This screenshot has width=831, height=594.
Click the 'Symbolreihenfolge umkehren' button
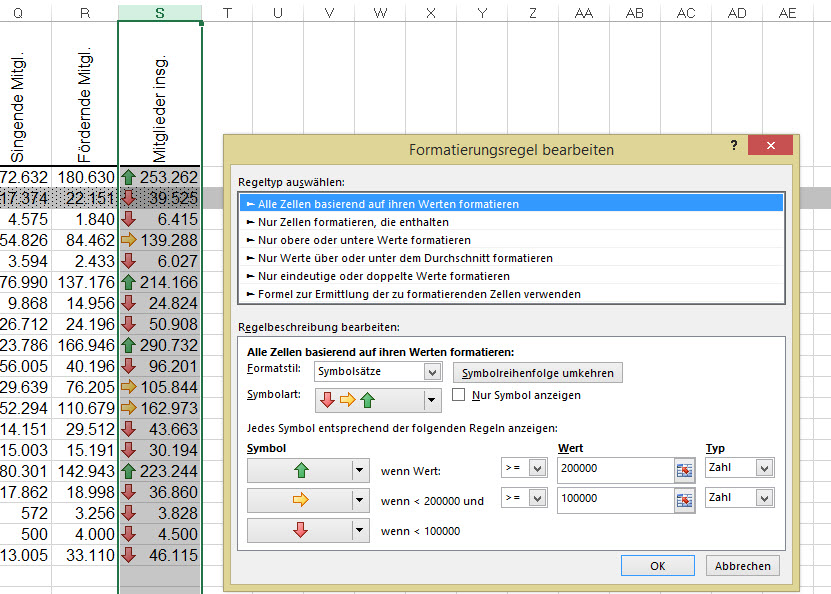pyautogui.click(x=538, y=372)
